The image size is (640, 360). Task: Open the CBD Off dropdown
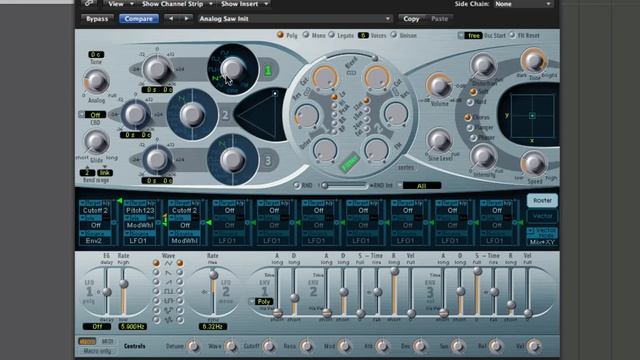tap(92, 115)
